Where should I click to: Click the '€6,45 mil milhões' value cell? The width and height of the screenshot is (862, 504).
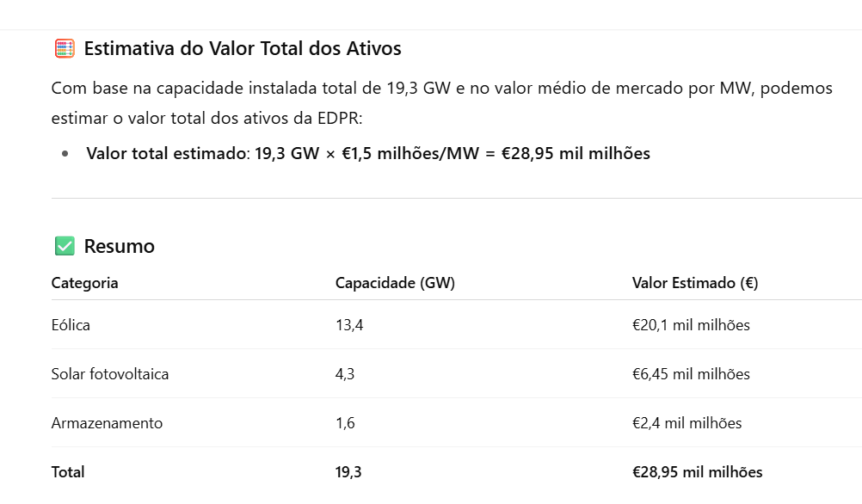click(691, 374)
